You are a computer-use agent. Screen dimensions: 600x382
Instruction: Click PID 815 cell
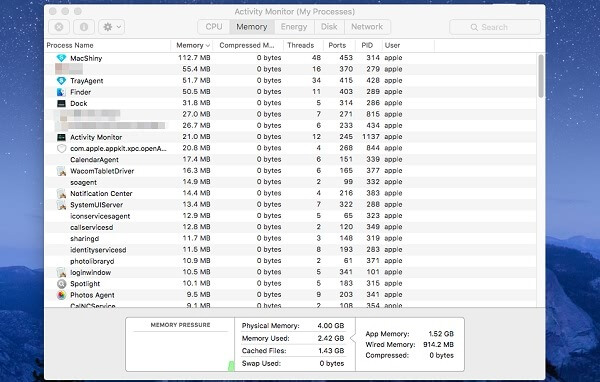click(x=373, y=114)
